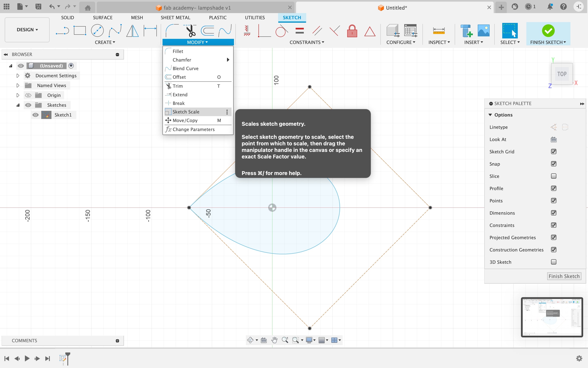Enable the 3D Sketch checkbox
Screen dimensions: 588x368
pos(553,262)
